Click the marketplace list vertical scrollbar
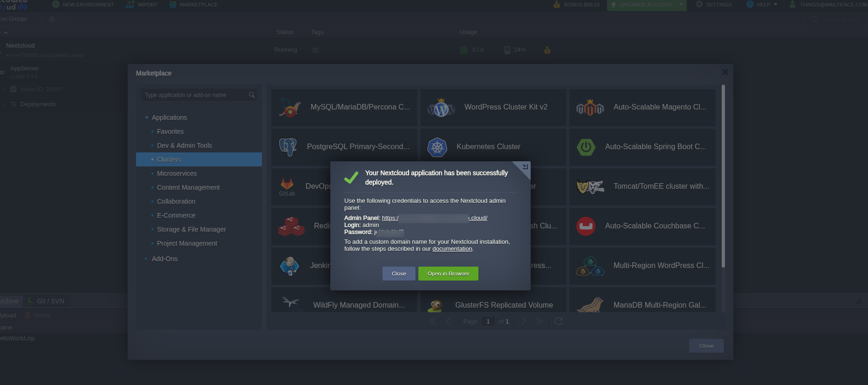This screenshot has width=868, height=385. point(723,176)
